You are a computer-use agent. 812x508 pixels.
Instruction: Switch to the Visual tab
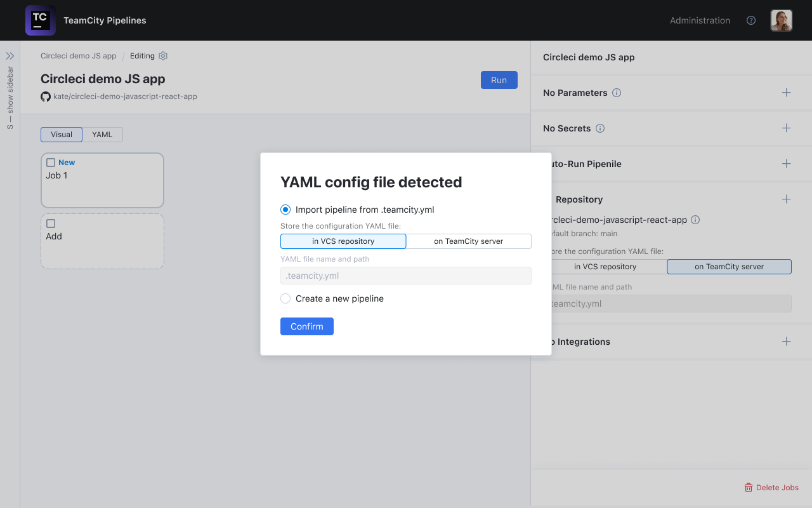tap(62, 135)
